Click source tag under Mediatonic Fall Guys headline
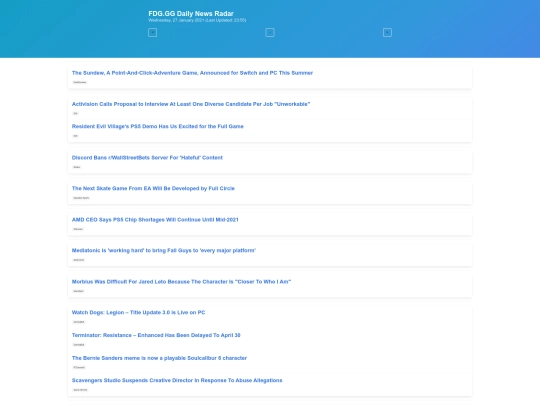The image size is (540, 405). coord(79,260)
